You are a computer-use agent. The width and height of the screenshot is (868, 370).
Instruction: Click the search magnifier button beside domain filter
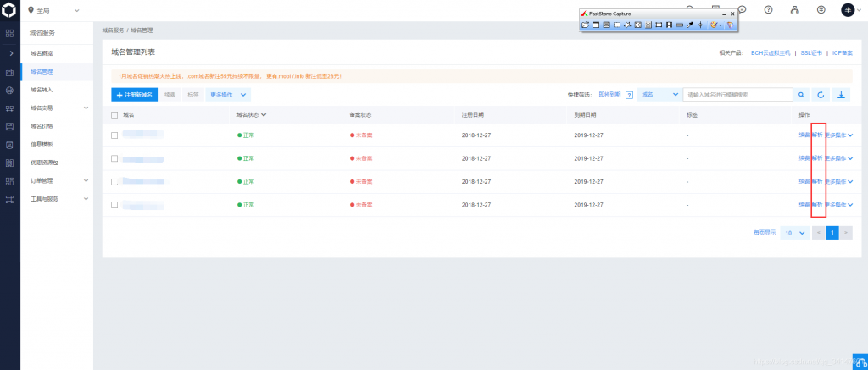tap(802, 95)
